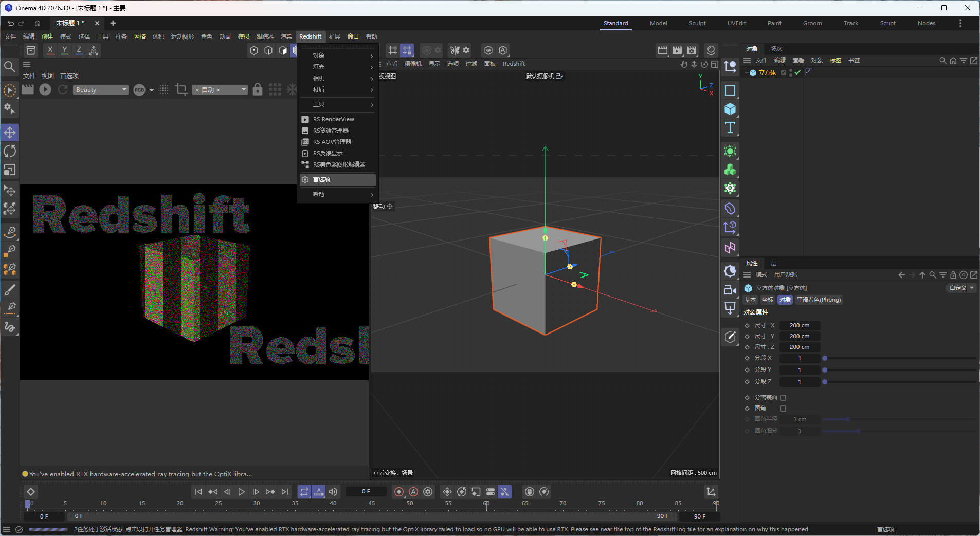Enable the 分离表面 checkbox
980x536 pixels.
(783, 398)
